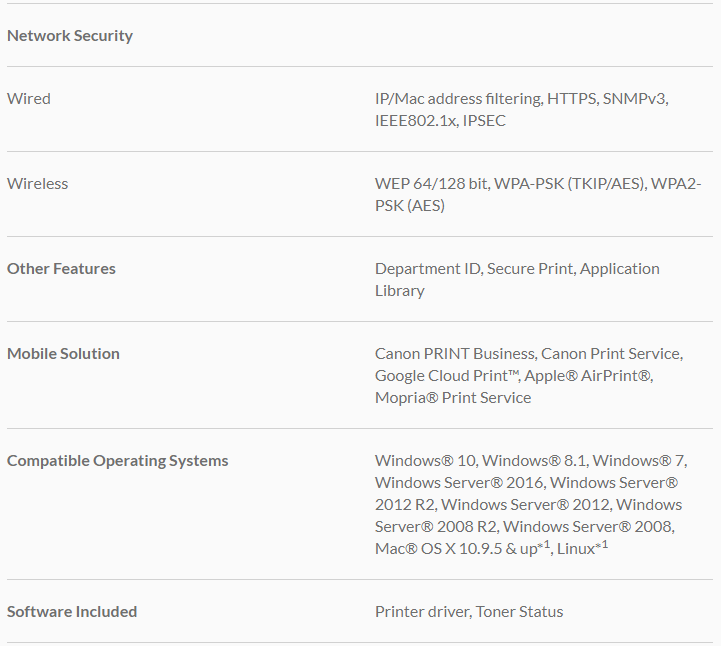Click the IP/Mac address filtering text
Image resolution: width=721 pixels, height=646 pixels.
(x=457, y=99)
